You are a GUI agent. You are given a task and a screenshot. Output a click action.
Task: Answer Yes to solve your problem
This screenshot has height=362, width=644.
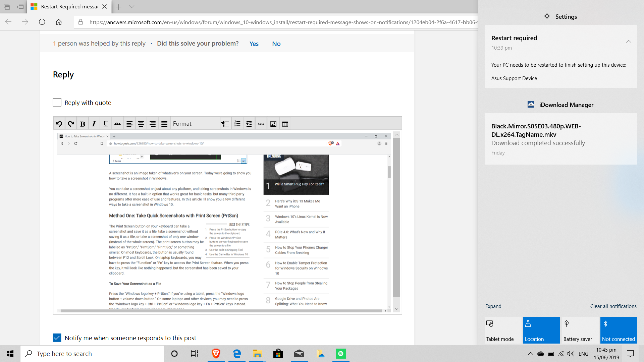click(254, 44)
